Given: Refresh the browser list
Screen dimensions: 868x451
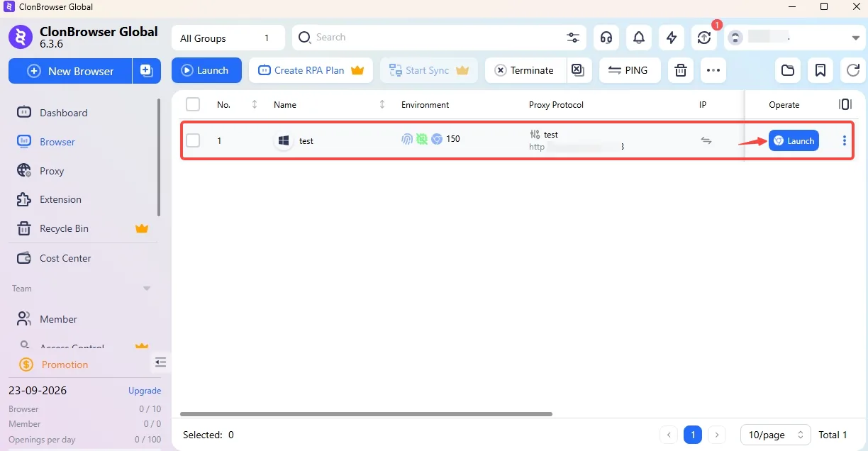Looking at the screenshot, I should click(853, 70).
